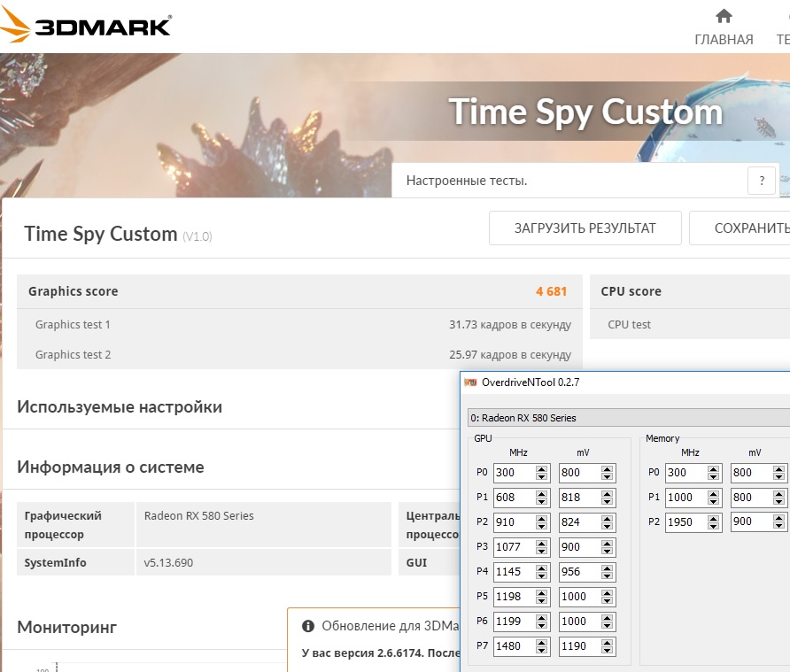Image resolution: width=790 pixels, height=672 pixels.
Task: Increase GPU P7 MHz with up arrow
Action: [542, 642]
